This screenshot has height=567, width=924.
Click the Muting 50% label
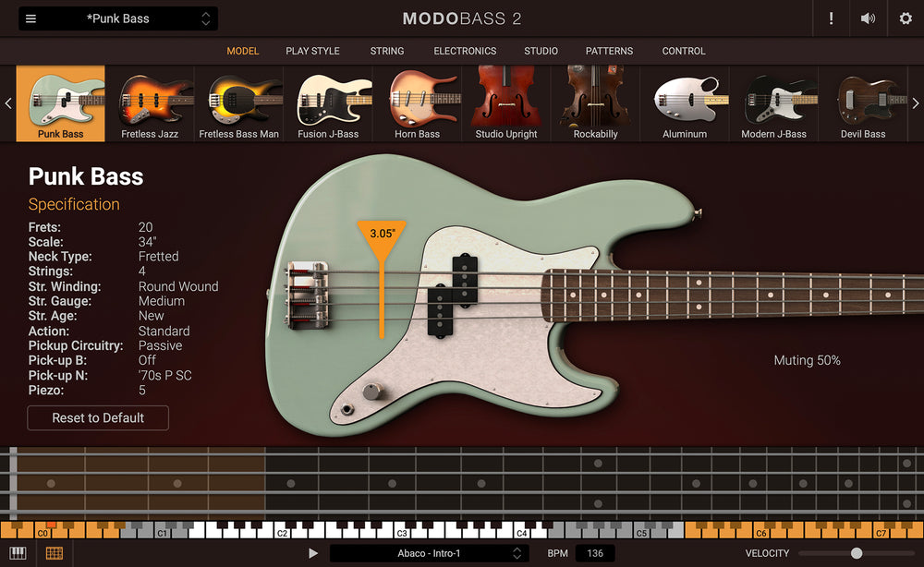807,360
